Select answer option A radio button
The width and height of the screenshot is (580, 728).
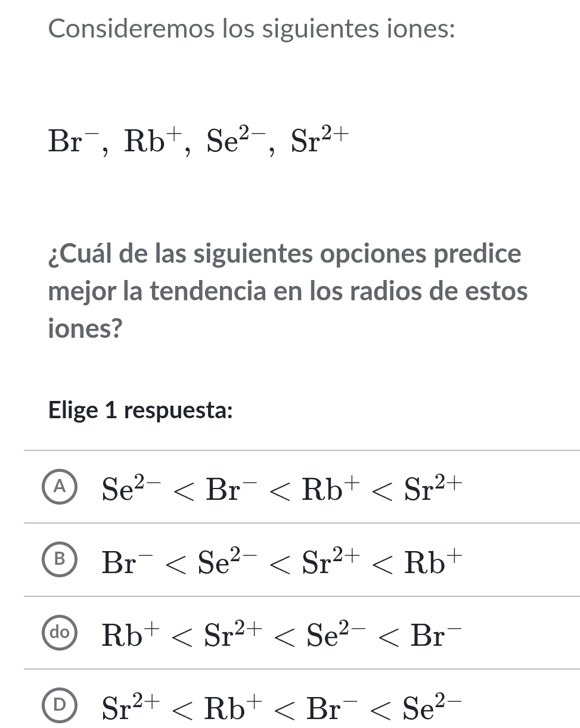pos(59,487)
